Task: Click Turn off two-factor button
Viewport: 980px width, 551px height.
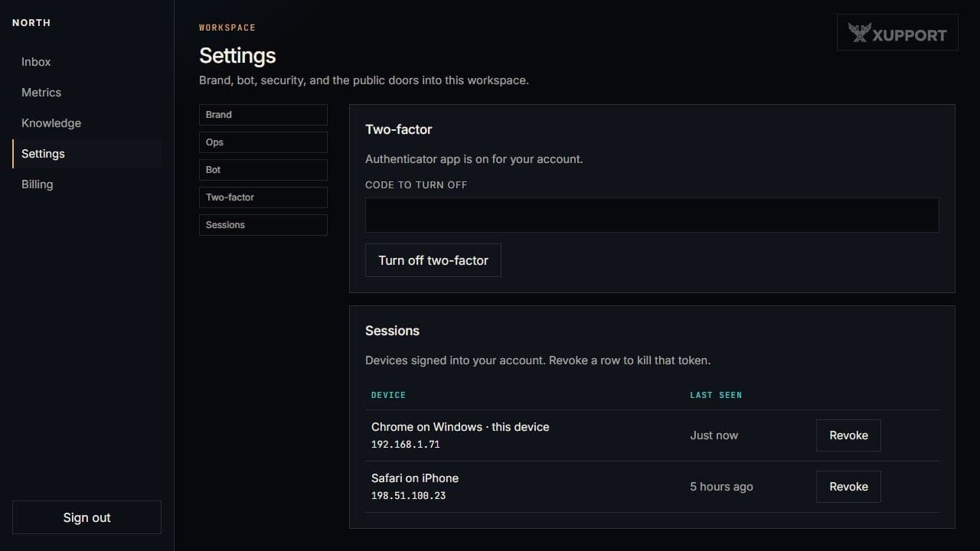Action: [x=433, y=260]
